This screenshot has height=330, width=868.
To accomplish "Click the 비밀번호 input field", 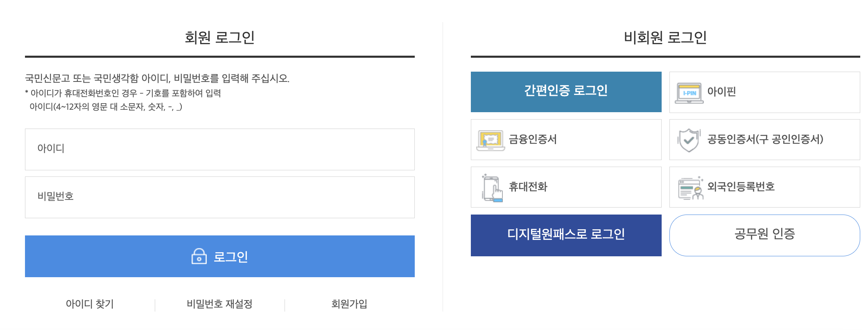I will [x=220, y=197].
